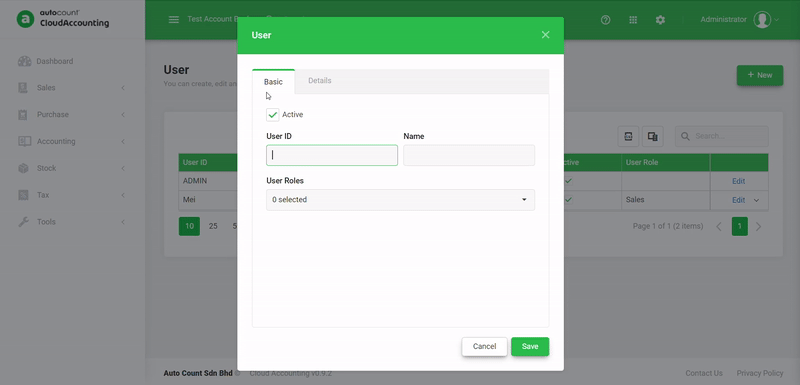The image size is (800, 385).
Task: Click Edit link for ADMIN row
Action: pyautogui.click(x=738, y=181)
